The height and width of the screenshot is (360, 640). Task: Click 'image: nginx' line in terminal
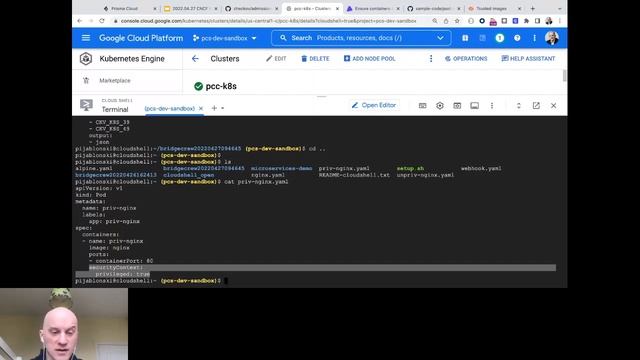coord(109,248)
